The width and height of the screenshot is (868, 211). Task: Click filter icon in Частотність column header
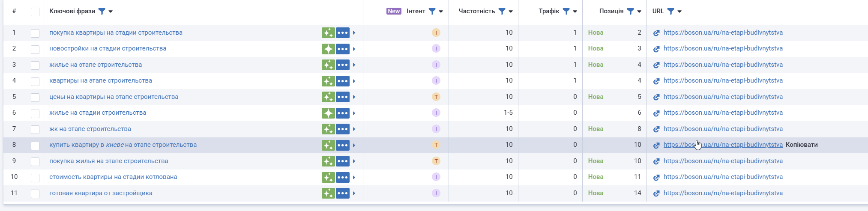tap(502, 11)
